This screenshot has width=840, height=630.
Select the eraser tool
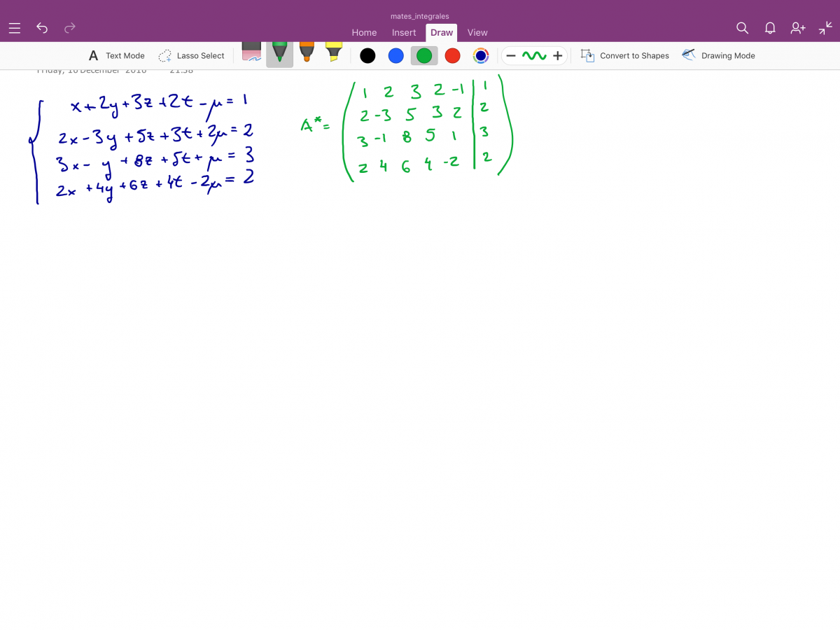pos(251,53)
